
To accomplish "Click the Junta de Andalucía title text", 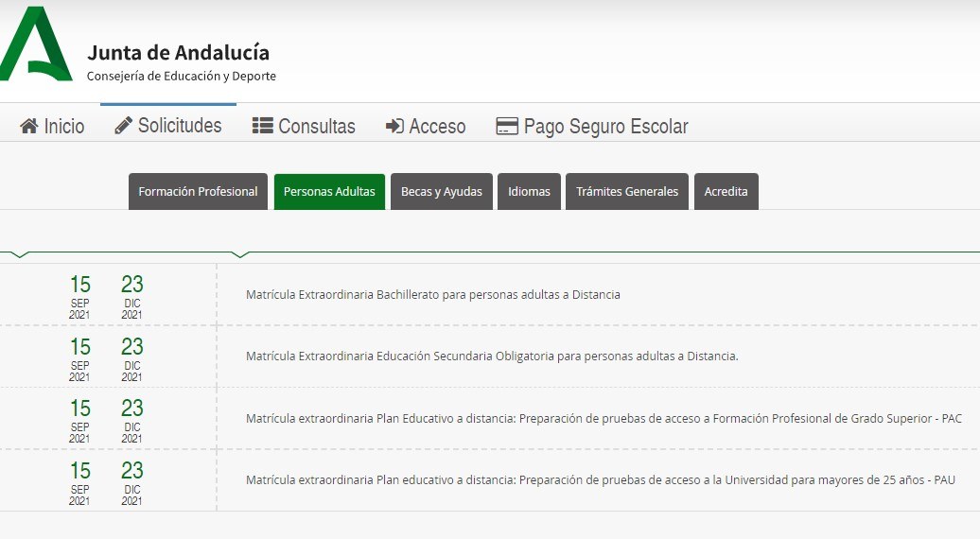I will coord(178,53).
